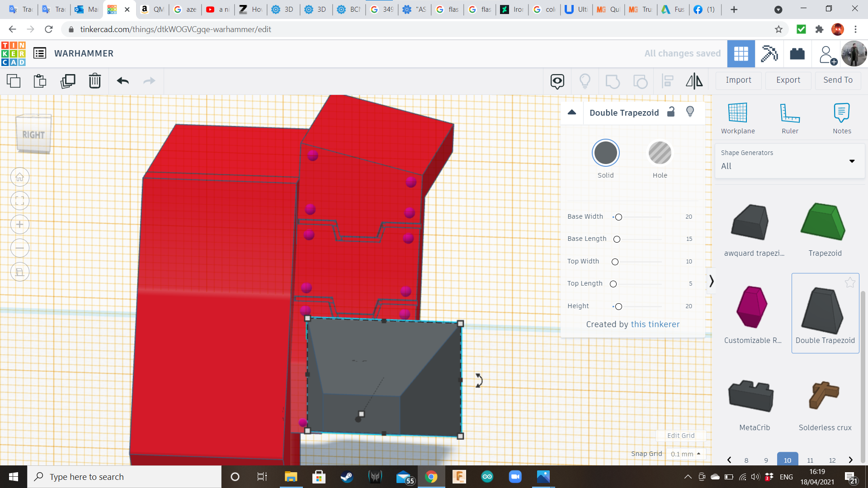Click the Export button
868x488 pixels.
788,80
